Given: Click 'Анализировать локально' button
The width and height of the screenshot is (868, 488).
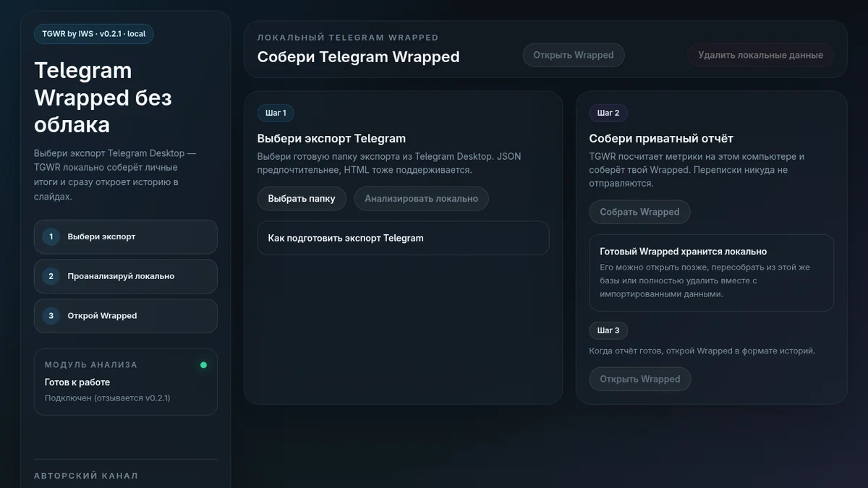Looking at the screenshot, I should click(421, 198).
